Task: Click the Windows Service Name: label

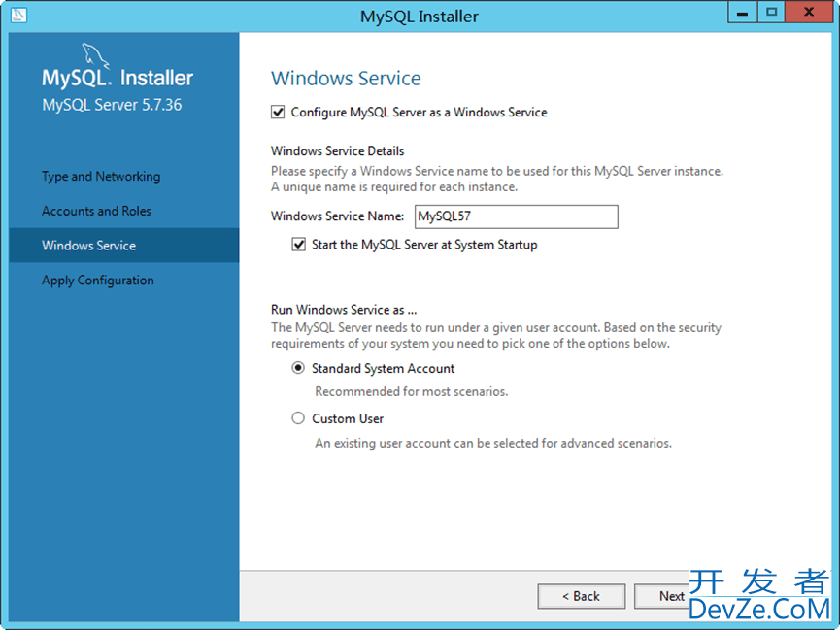Action: pos(338,216)
